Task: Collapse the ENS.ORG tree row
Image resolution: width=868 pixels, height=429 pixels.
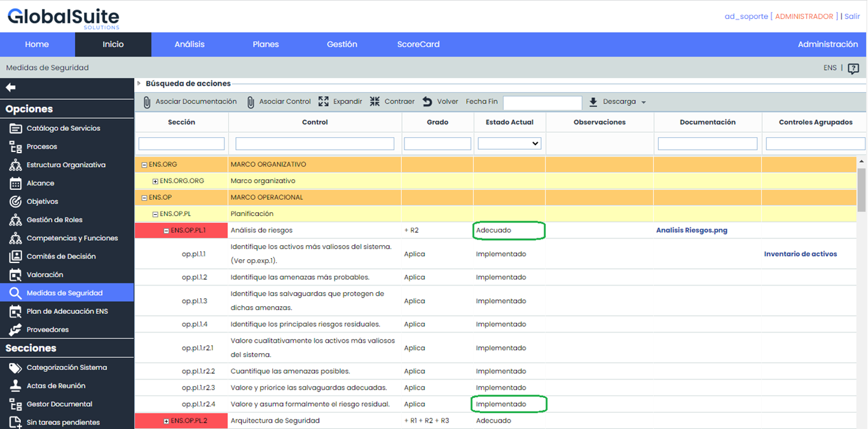Action: 144,165
